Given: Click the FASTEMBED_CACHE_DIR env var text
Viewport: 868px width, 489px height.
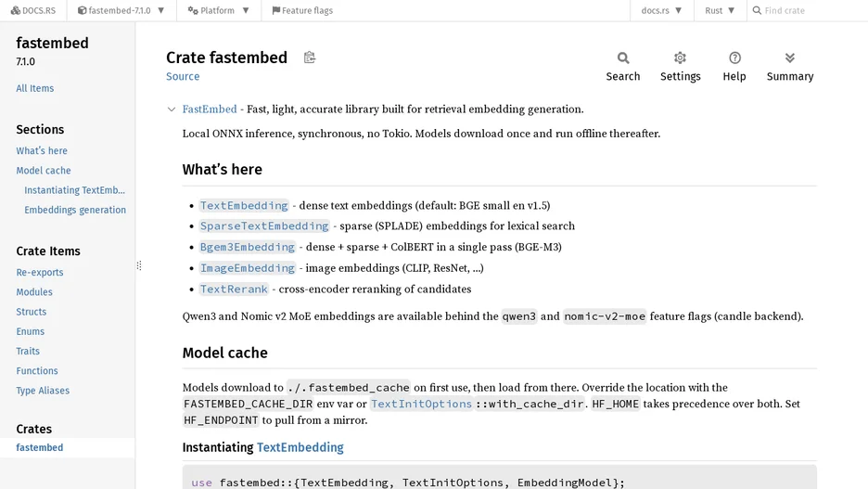Looking at the screenshot, I should pyautogui.click(x=248, y=404).
